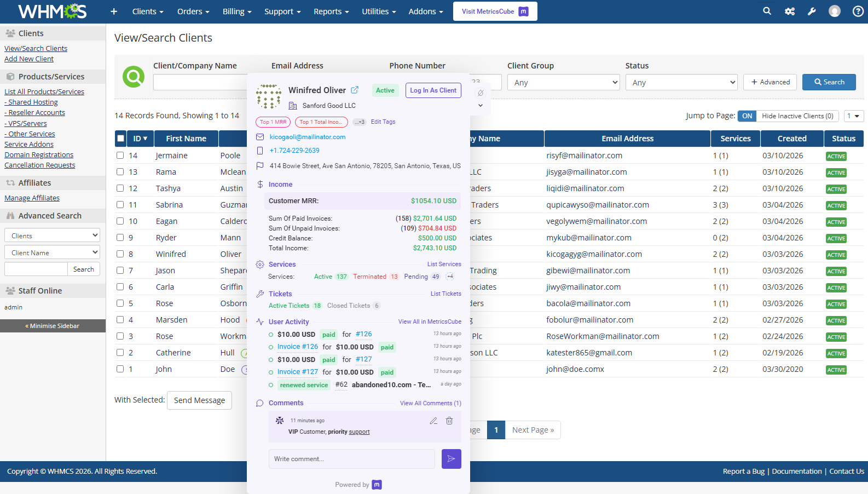Click the User Activity pulse icon

click(260, 322)
